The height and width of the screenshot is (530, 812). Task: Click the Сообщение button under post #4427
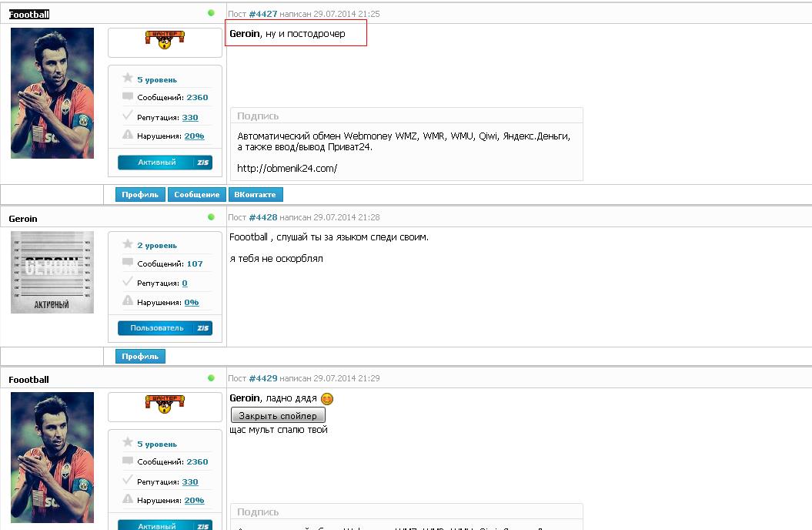(197, 194)
